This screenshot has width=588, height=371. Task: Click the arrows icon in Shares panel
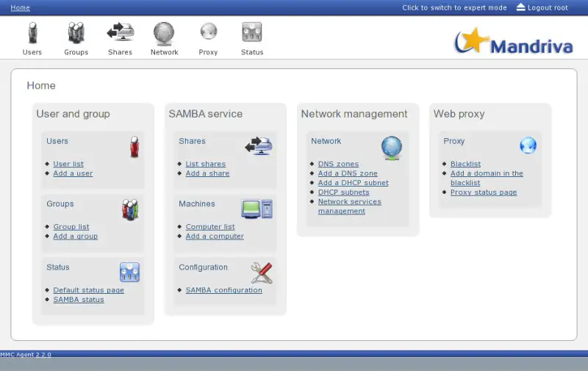(259, 145)
